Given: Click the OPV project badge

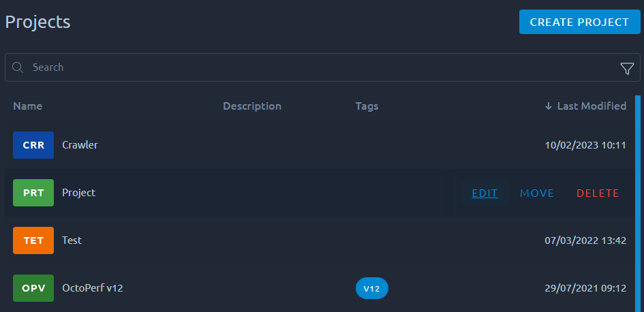Looking at the screenshot, I should pos(33,287).
